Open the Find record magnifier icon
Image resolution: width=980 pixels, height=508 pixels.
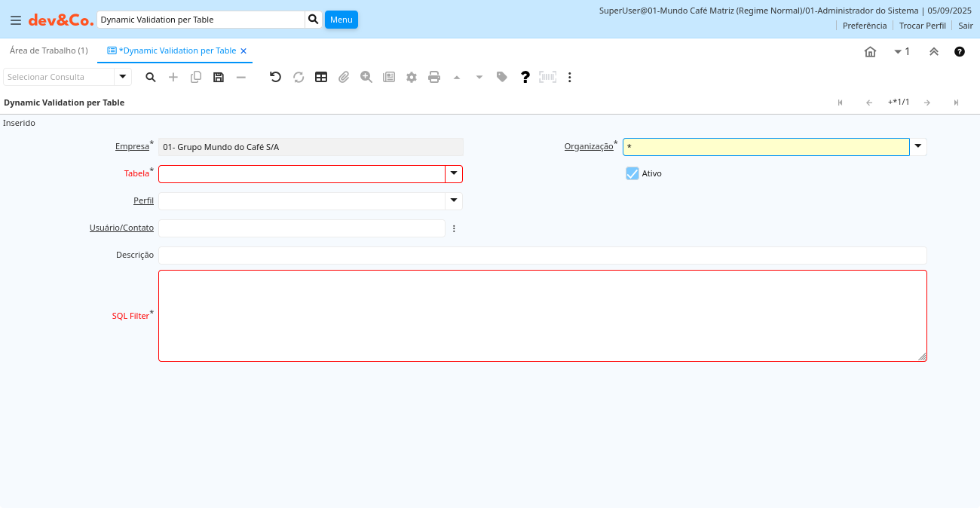point(151,77)
